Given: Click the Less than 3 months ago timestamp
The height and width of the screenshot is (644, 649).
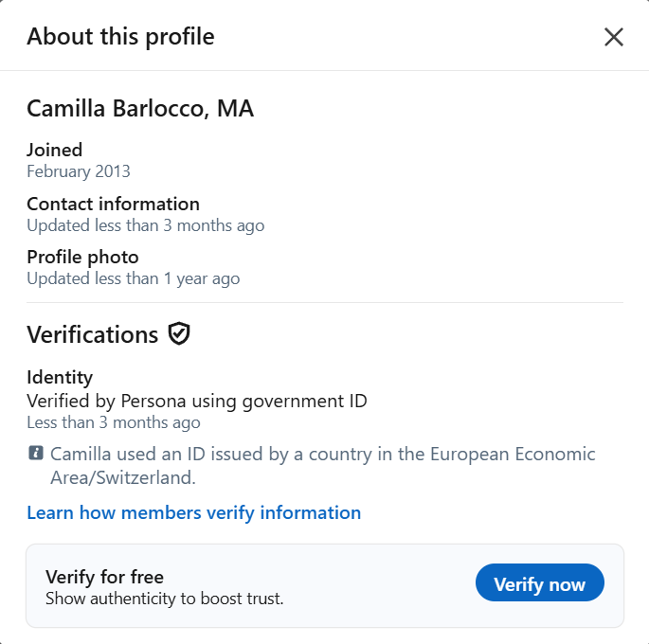Looking at the screenshot, I should 114,422.
